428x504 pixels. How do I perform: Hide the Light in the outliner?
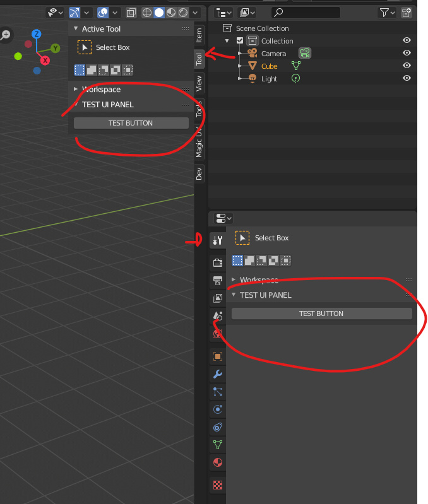407,78
